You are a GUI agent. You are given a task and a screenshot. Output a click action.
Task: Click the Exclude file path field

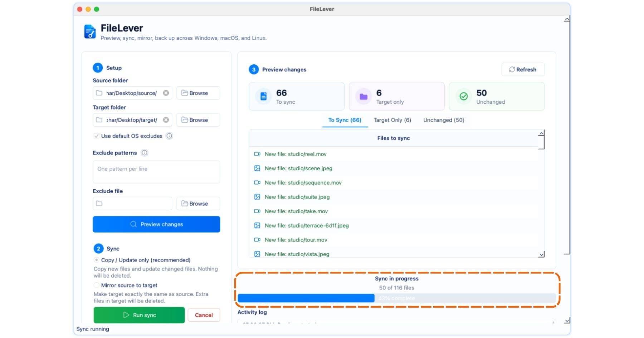pos(132,204)
